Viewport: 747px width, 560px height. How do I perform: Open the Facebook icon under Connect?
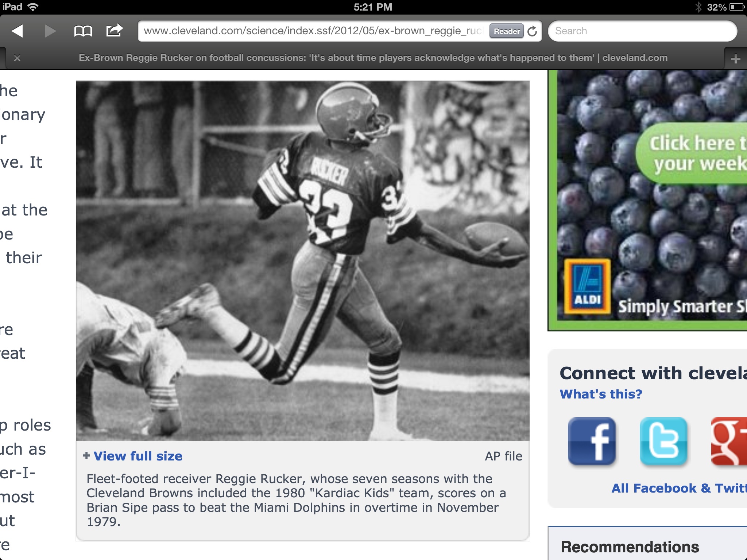tap(592, 442)
